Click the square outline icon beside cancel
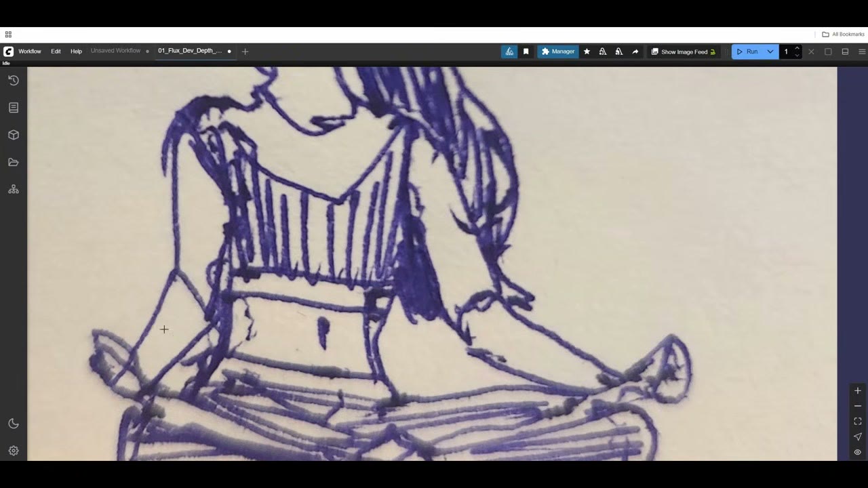 tap(828, 52)
